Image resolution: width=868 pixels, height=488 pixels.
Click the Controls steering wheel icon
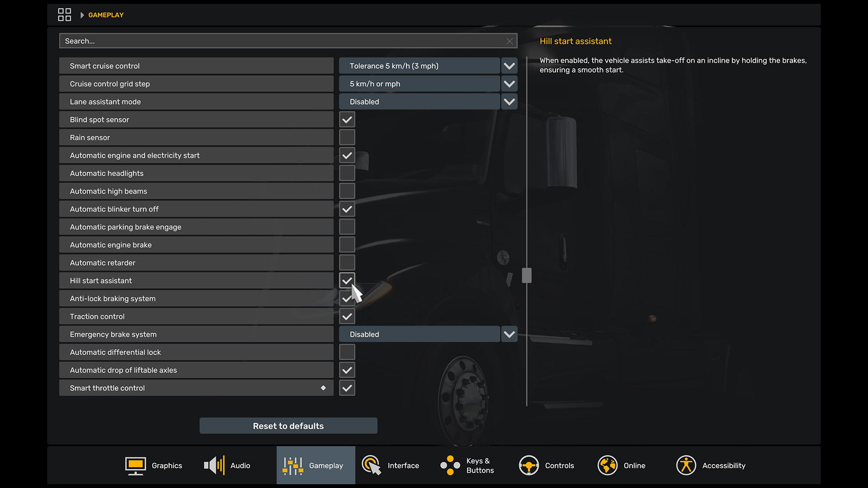[x=528, y=465]
